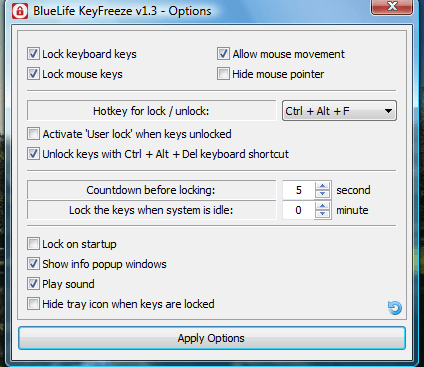Turn off Play sound option
424x367 pixels.
33,284
